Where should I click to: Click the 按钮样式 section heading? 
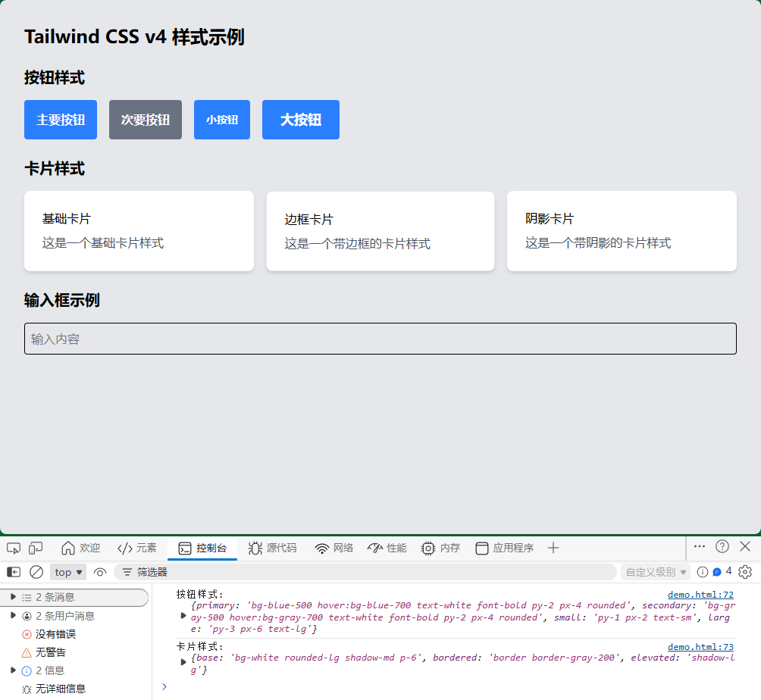click(x=55, y=77)
